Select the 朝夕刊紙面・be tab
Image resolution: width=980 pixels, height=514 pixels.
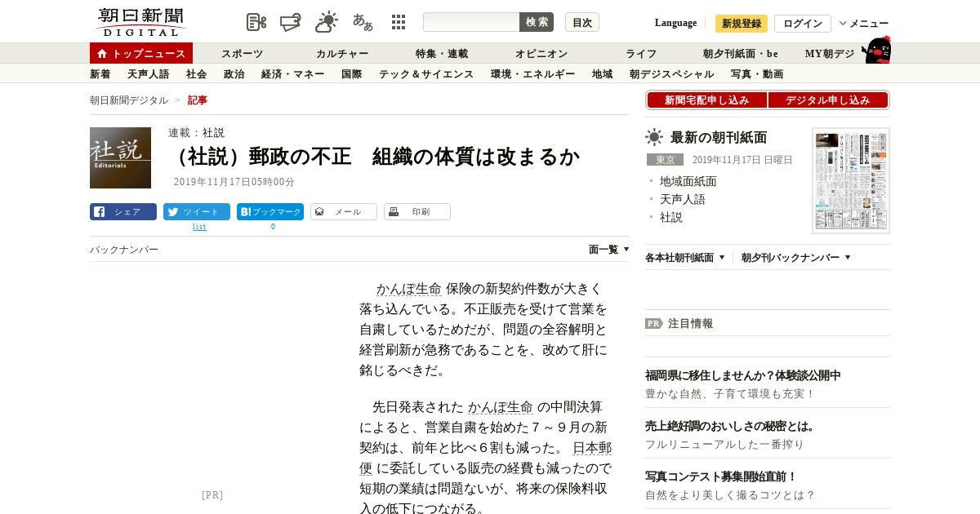[x=741, y=54]
